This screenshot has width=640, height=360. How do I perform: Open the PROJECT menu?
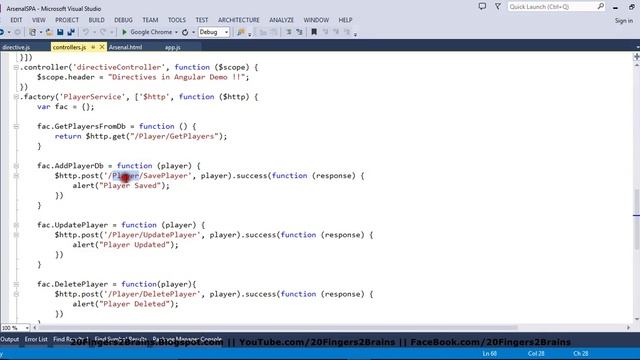[67, 20]
